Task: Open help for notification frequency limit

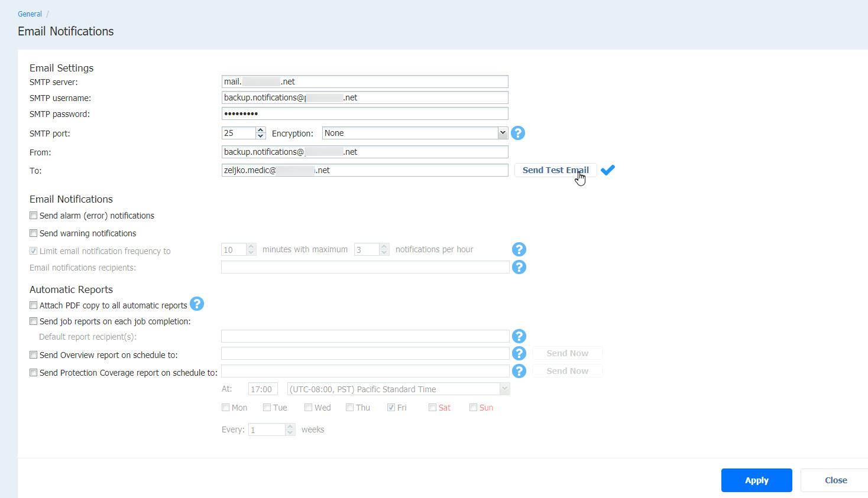Action: point(519,249)
